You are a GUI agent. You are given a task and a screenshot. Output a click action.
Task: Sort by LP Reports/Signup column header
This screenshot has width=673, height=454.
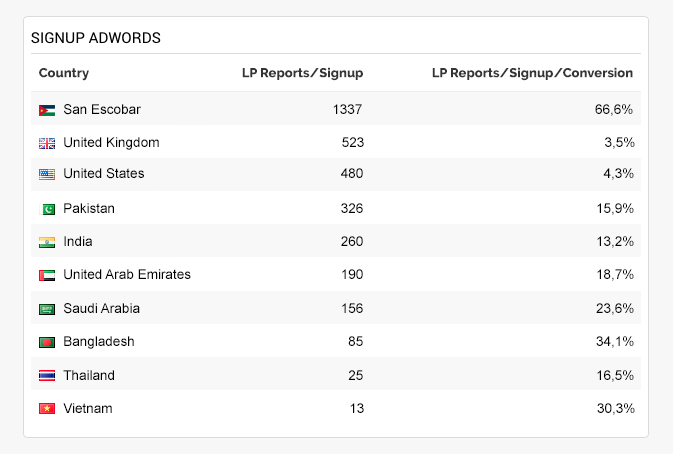[x=302, y=73]
